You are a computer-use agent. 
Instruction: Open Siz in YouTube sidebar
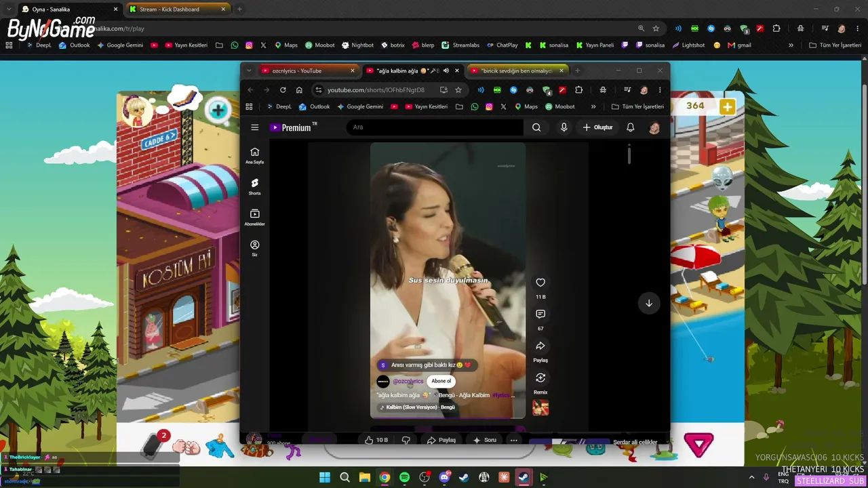pyautogui.click(x=255, y=248)
